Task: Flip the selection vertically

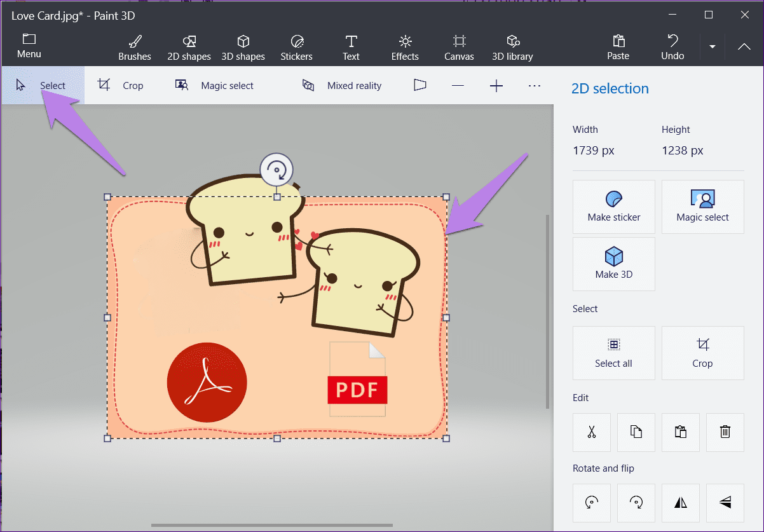Action: pos(725,503)
